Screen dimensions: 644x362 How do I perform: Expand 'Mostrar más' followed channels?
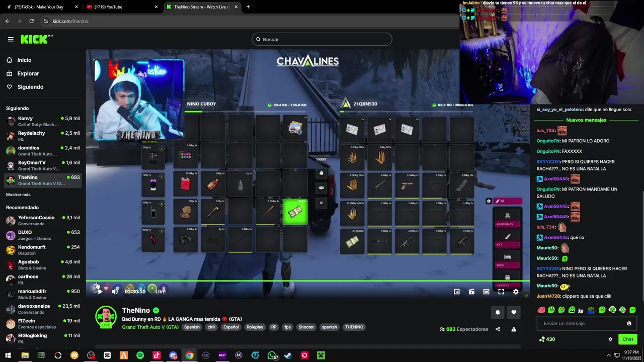click(x=18, y=195)
